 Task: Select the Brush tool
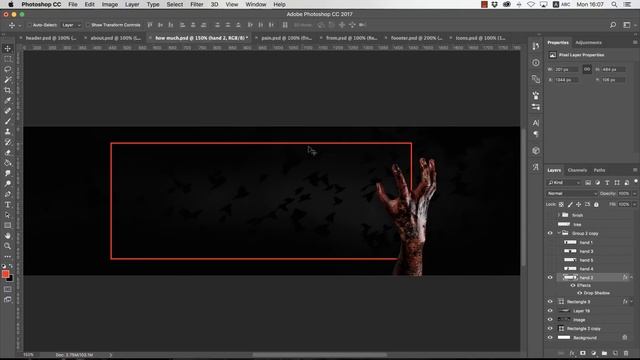tap(8, 121)
